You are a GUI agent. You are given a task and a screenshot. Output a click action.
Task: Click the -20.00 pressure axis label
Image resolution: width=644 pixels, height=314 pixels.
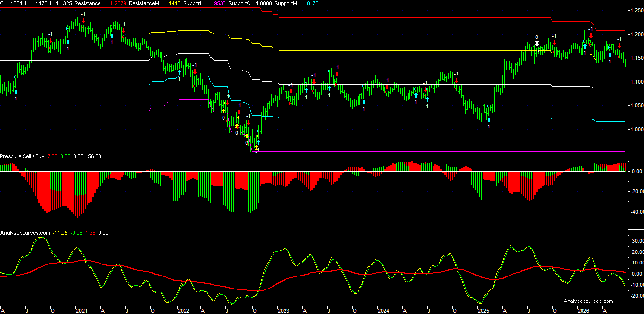(x=637, y=192)
